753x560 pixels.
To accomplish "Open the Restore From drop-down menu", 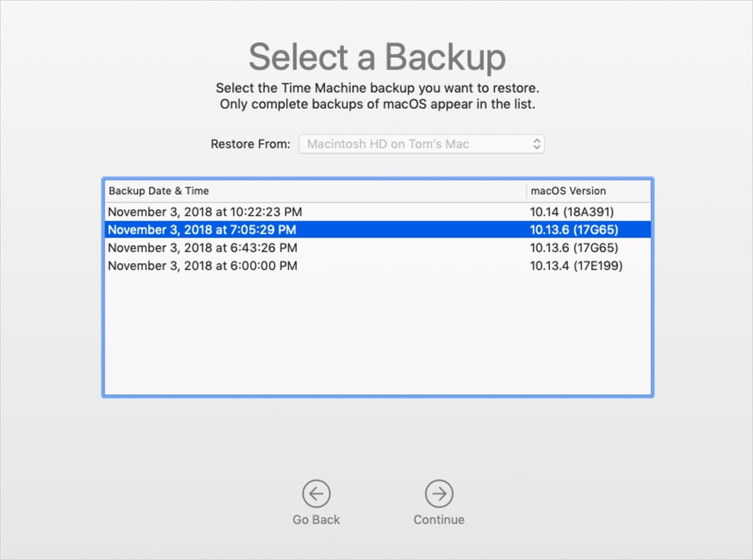I will [421, 144].
